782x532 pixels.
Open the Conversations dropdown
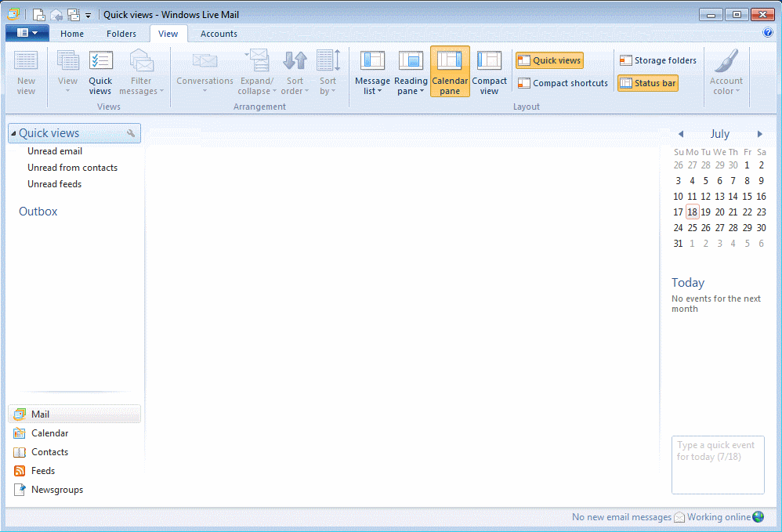pos(205,72)
